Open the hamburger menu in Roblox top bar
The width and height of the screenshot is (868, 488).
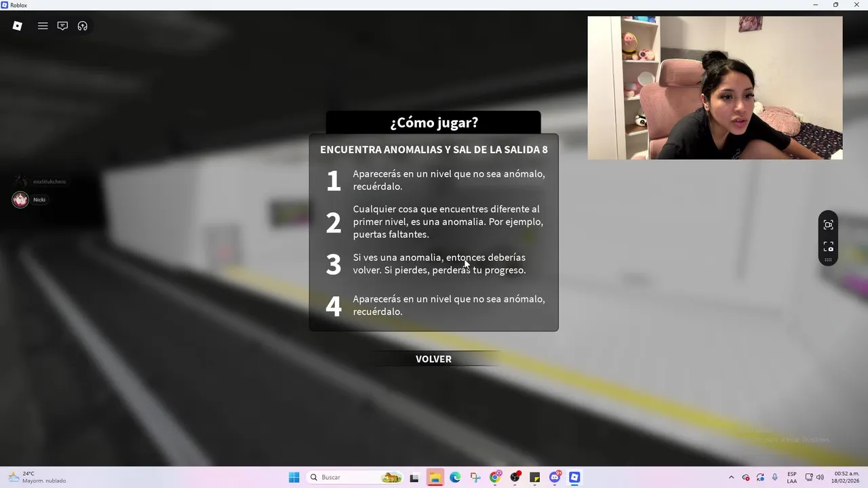tap(43, 26)
